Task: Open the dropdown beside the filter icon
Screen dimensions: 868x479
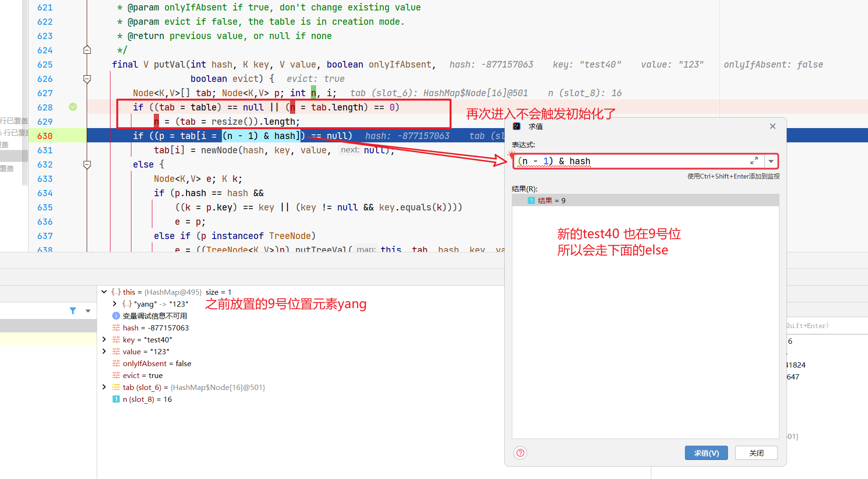Action: point(88,311)
